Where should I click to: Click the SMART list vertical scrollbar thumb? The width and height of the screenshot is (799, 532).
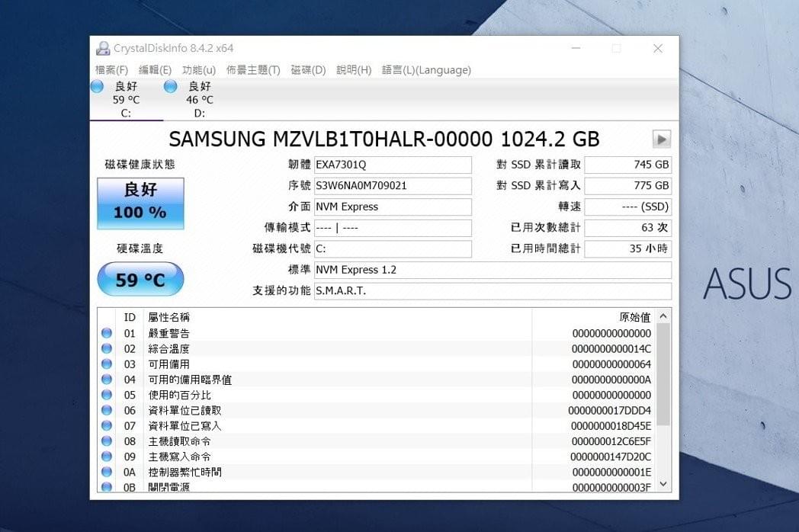[x=663, y=374]
